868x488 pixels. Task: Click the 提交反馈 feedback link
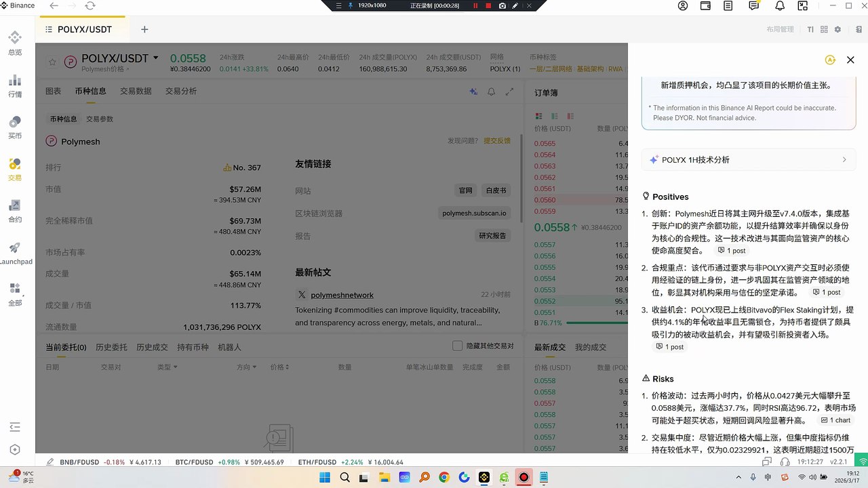point(497,141)
